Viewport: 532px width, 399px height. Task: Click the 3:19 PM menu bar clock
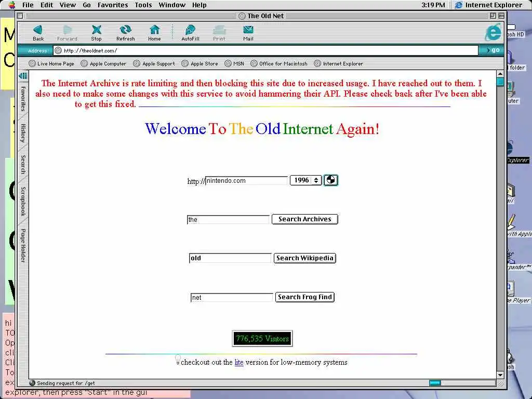pos(433,5)
